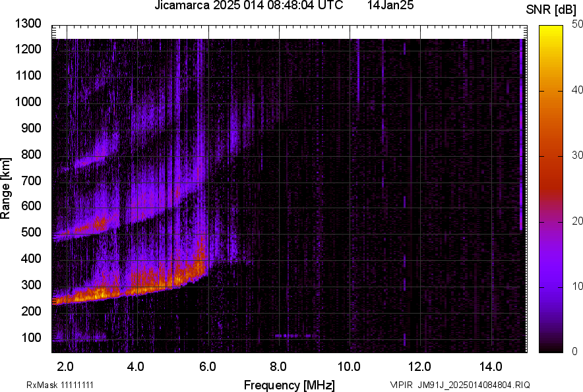Click the frequency tick label '10.0'
Viewport: 583px width, 392px height.
(x=349, y=367)
